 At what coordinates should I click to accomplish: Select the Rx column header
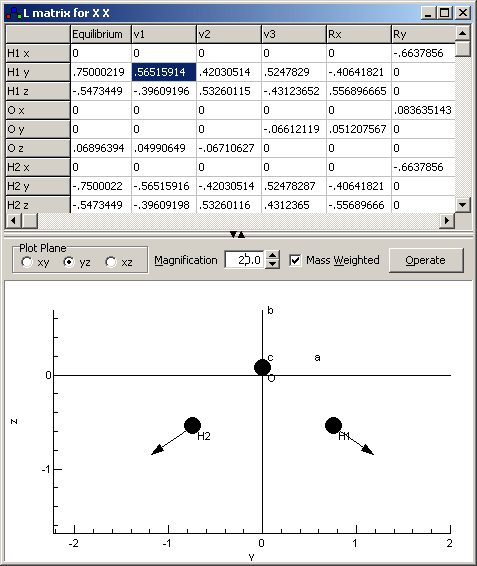click(x=359, y=34)
